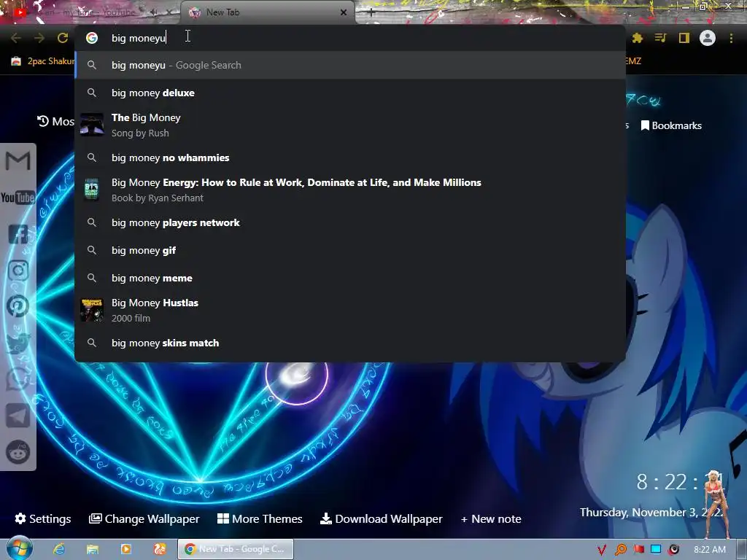Open the Extensions puzzle icon

pyautogui.click(x=638, y=38)
